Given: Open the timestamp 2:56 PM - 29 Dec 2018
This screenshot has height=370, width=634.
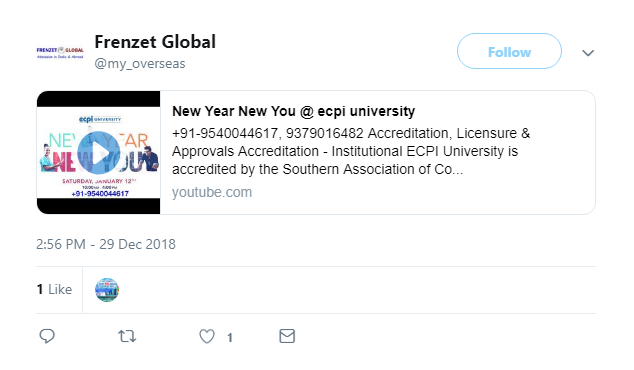Looking at the screenshot, I should [x=106, y=244].
